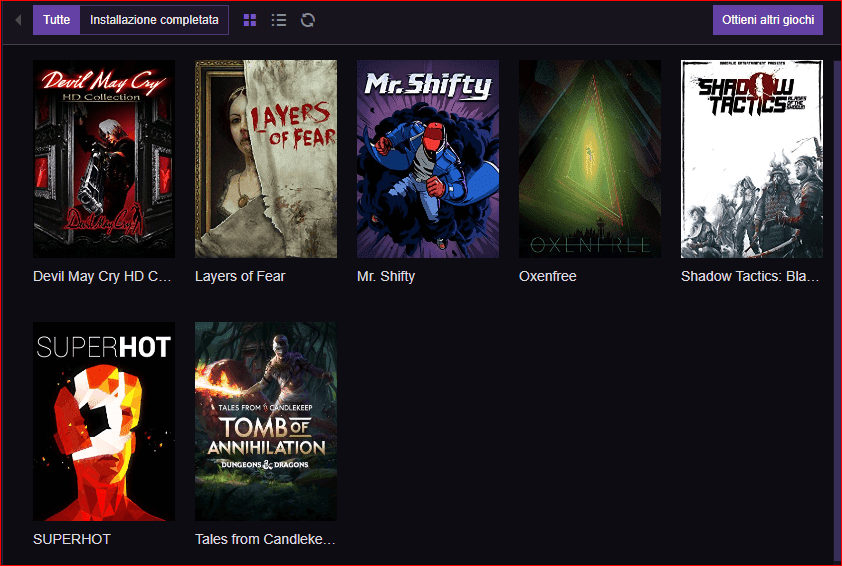The width and height of the screenshot is (842, 566).
Task: Click the refresh library icon
Action: click(308, 20)
